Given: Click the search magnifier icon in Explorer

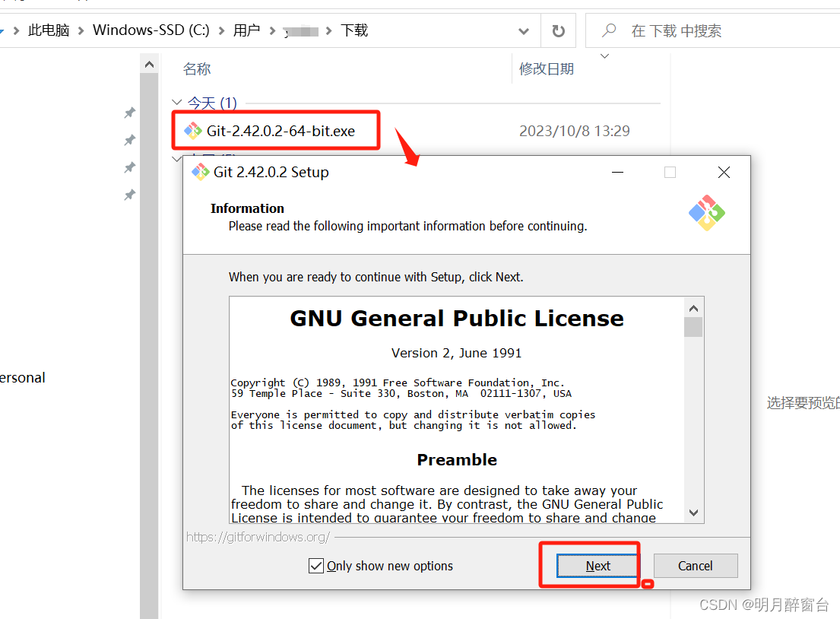Looking at the screenshot, I should tap(609, 30).
